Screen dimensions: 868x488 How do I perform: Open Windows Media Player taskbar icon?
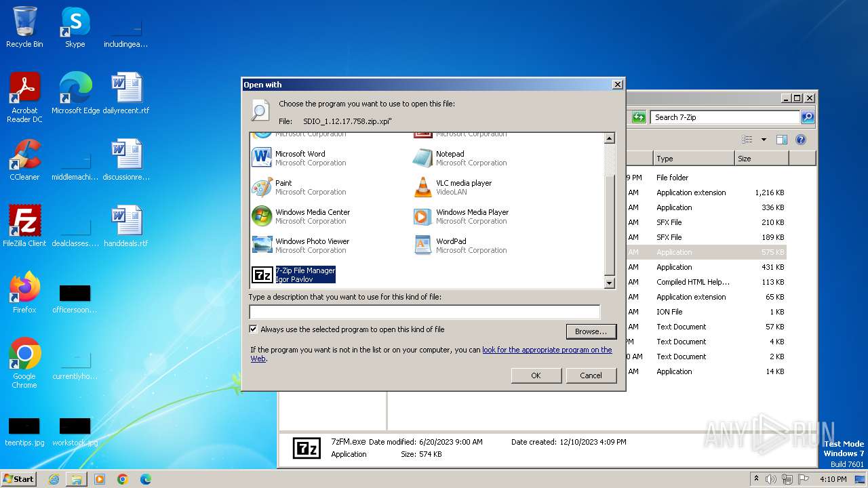100,479
